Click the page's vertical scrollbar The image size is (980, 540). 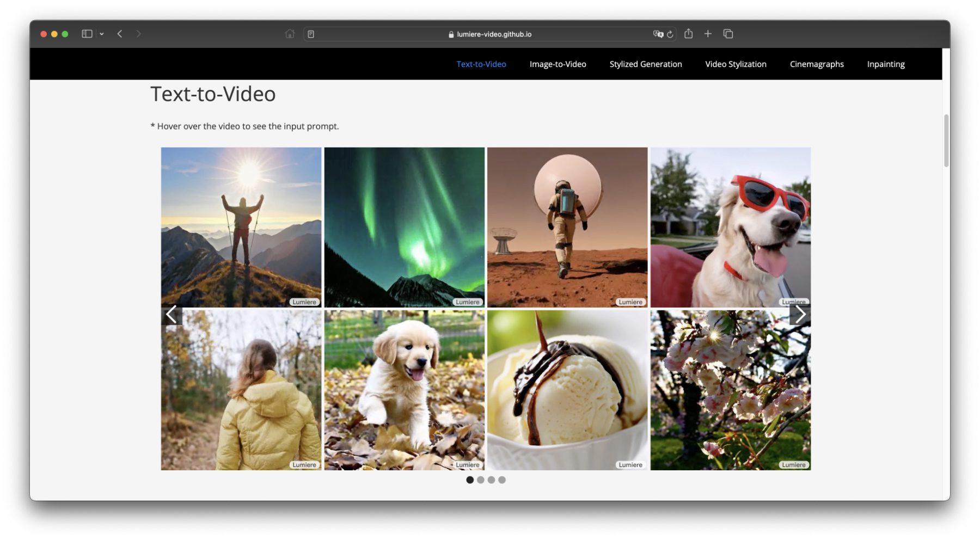pos(946,140)
